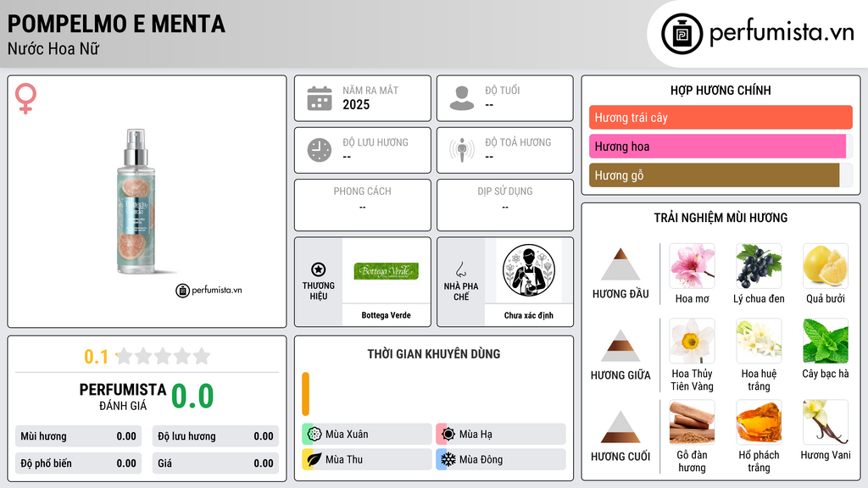Click the perfumista.vn header text
Screen dimensions: 868x488
click(782, 32)
